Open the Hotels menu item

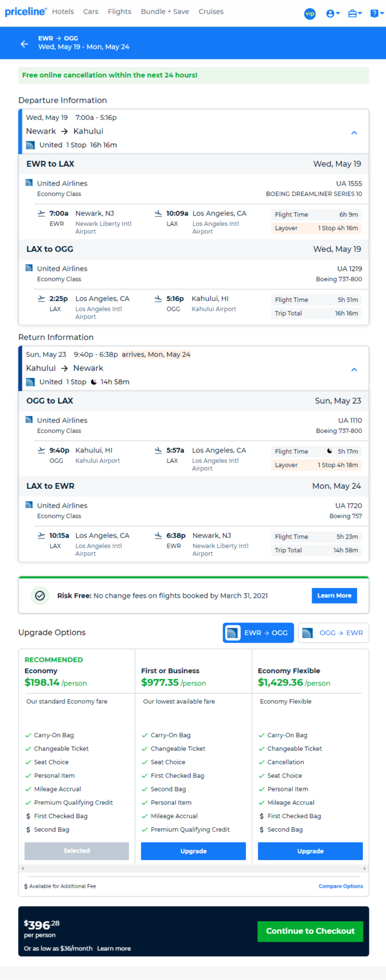pyautogui.click(x=63, y=12)
